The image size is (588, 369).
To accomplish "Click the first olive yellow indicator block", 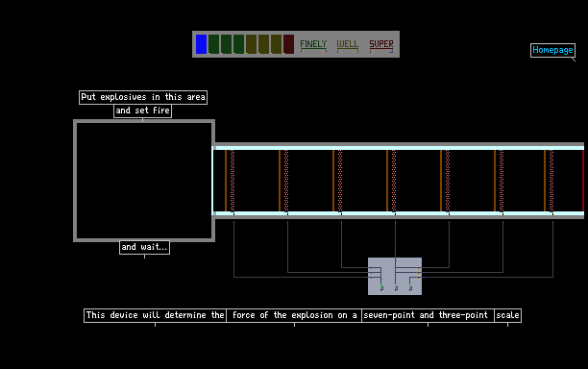I will pos(252,44).
